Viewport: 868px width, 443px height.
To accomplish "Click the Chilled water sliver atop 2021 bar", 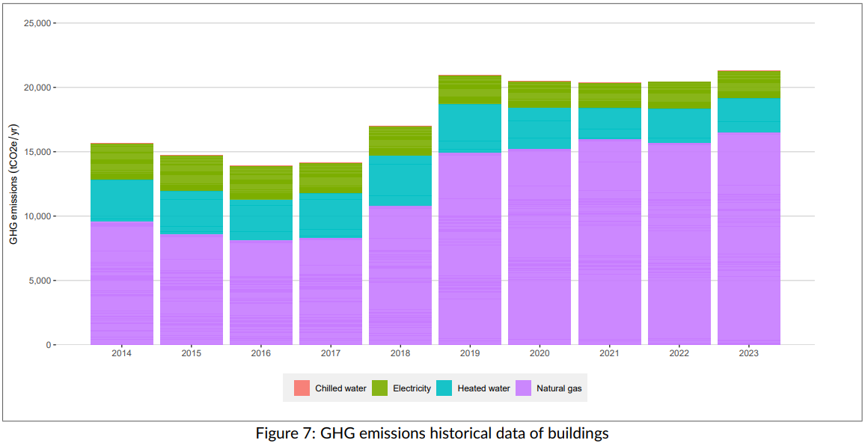I will (x=609, y=82).
